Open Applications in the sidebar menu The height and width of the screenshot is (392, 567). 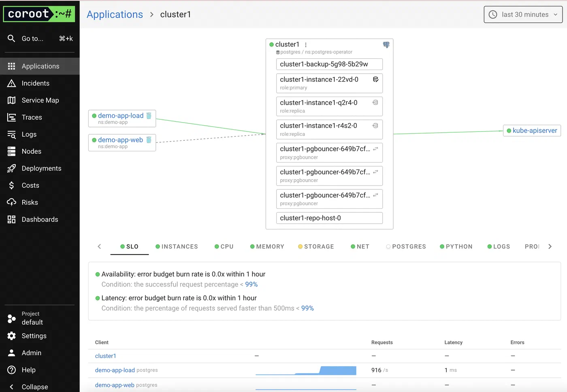[x=40, y=66]
